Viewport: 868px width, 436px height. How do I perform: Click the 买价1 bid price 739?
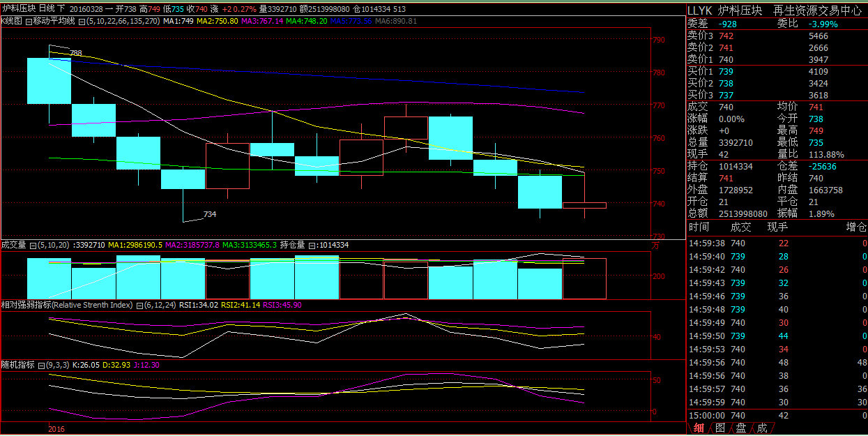[x=726, y=71]
